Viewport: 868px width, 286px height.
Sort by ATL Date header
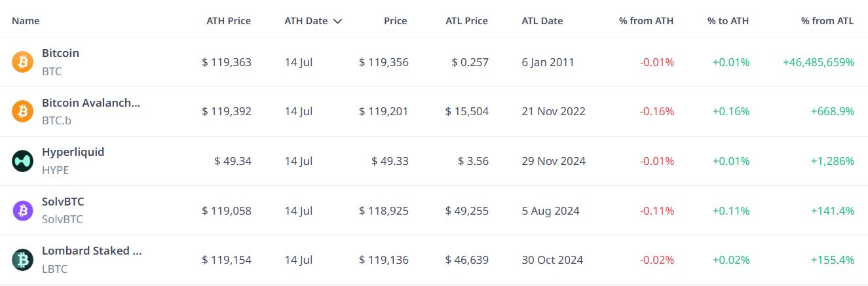(x=542, y=21)
